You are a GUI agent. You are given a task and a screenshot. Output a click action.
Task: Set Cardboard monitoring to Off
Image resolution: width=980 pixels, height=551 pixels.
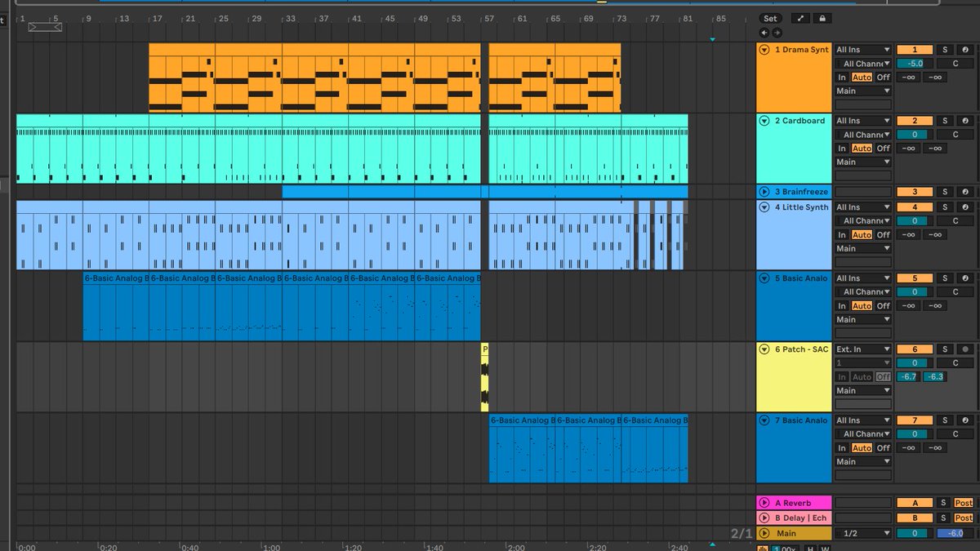tap(884, 148)
